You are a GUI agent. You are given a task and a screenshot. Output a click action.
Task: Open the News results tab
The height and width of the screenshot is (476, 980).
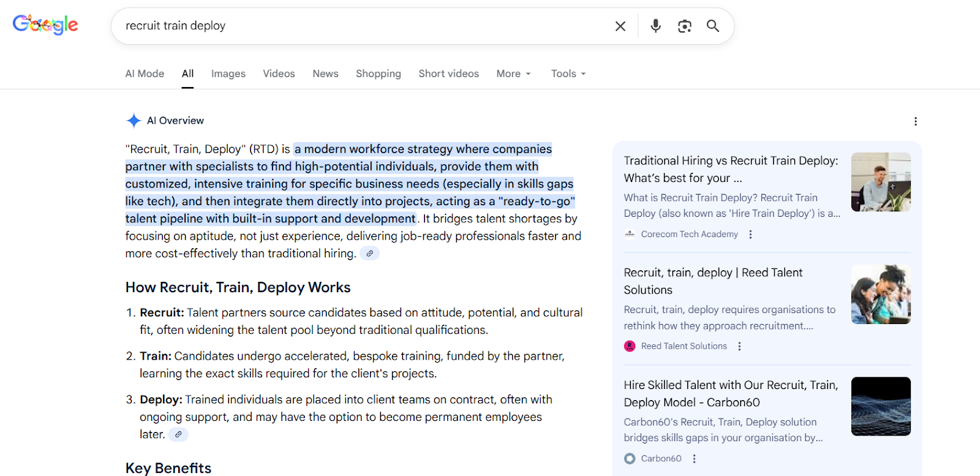(325, 74)
